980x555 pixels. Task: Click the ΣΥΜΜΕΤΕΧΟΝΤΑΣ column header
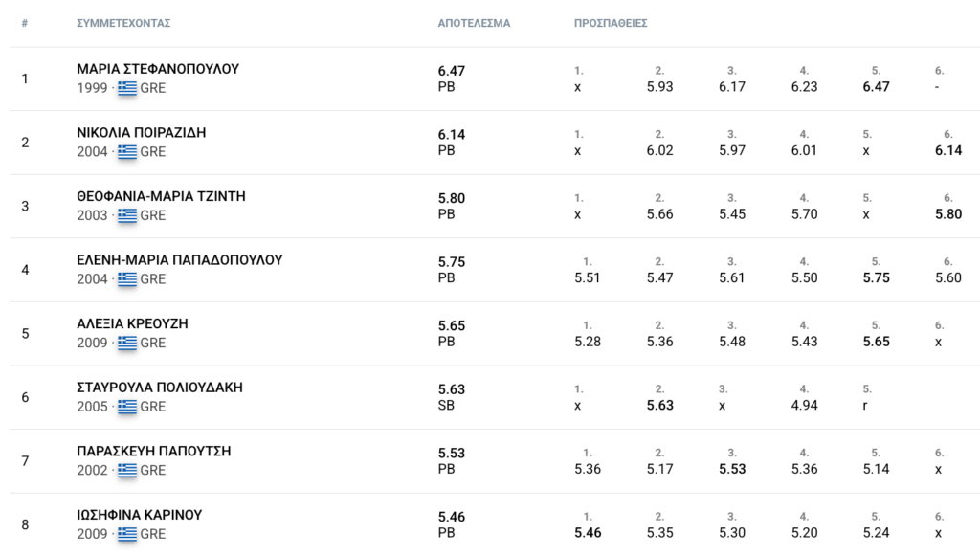123,23
